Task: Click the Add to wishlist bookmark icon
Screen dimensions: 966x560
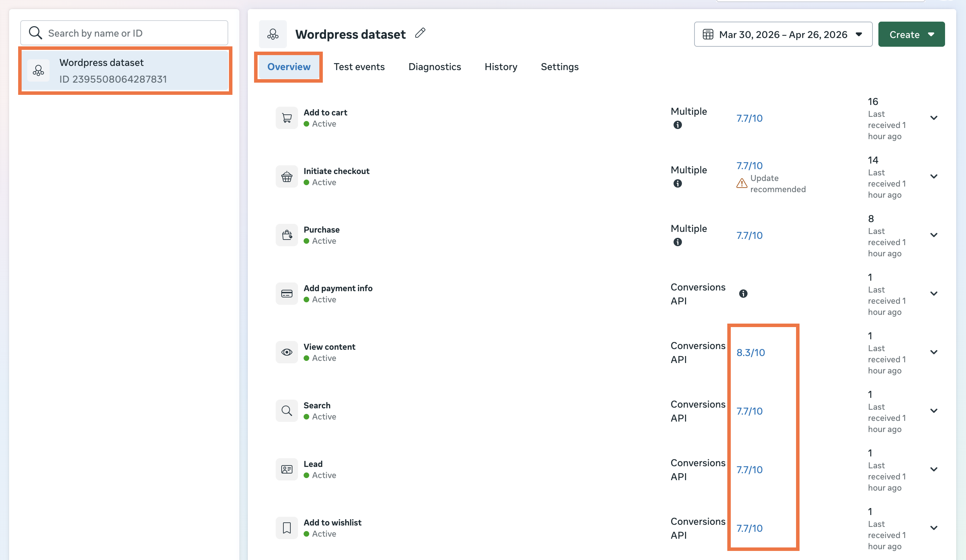Action: pyautogui.click(x=287, y=528)
